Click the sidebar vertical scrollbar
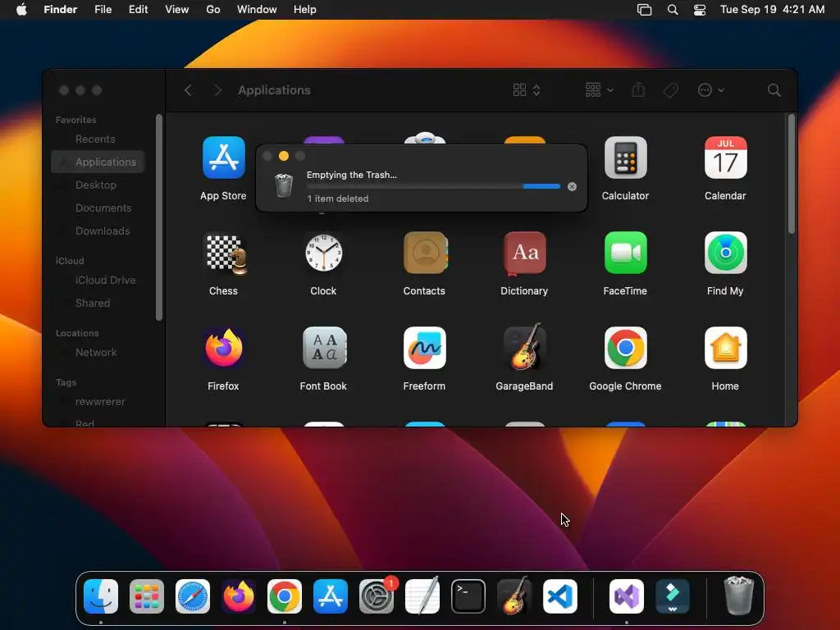 pyautogui.click(x=158, y=218)
